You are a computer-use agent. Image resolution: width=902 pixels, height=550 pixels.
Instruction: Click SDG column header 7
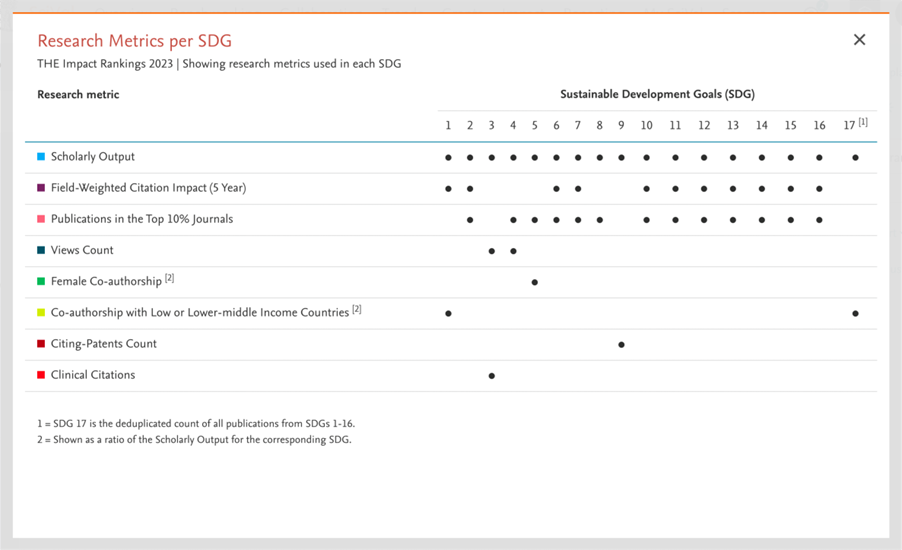[x=578, y=125]
